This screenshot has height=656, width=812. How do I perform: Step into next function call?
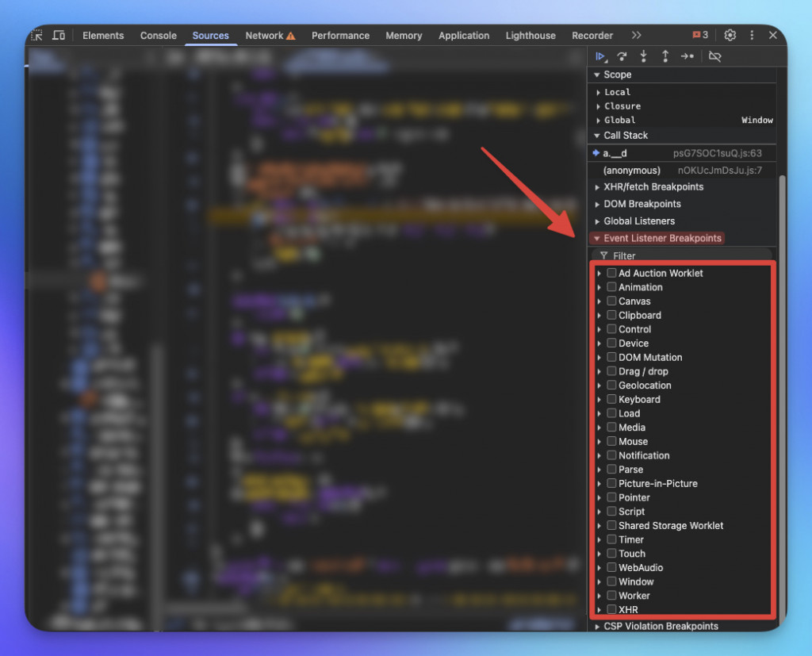pos(643,56)
